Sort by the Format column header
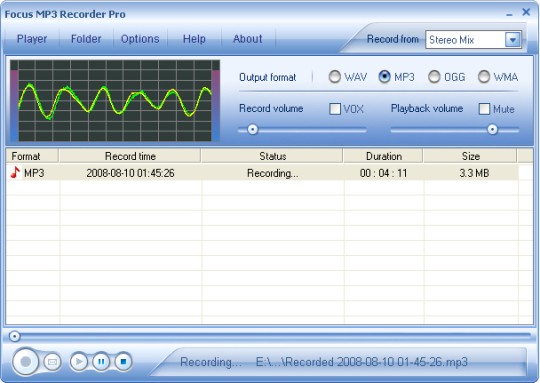Viewport: 540px width, 383px height. tap(32, 156)
